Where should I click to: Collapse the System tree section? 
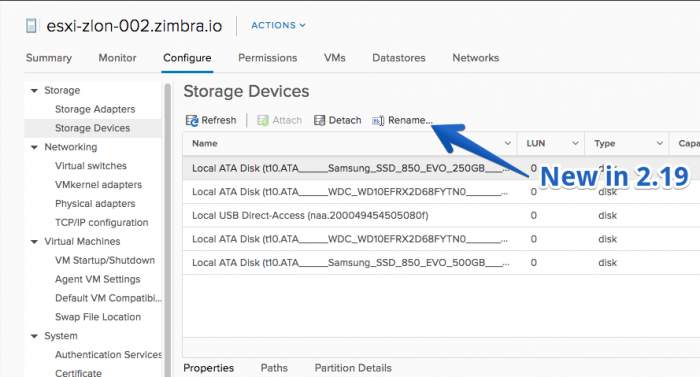[34, 336]
